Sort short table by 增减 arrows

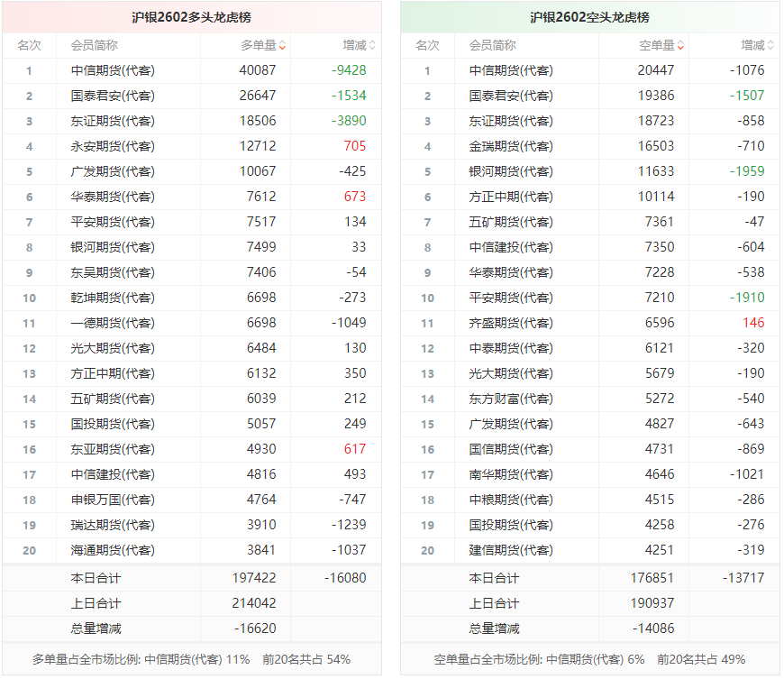tap(770, 45)
